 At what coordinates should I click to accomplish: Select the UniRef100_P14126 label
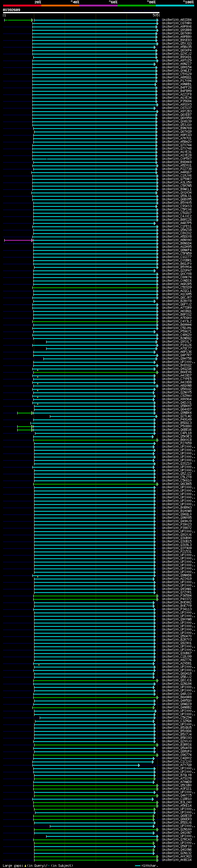177,345
